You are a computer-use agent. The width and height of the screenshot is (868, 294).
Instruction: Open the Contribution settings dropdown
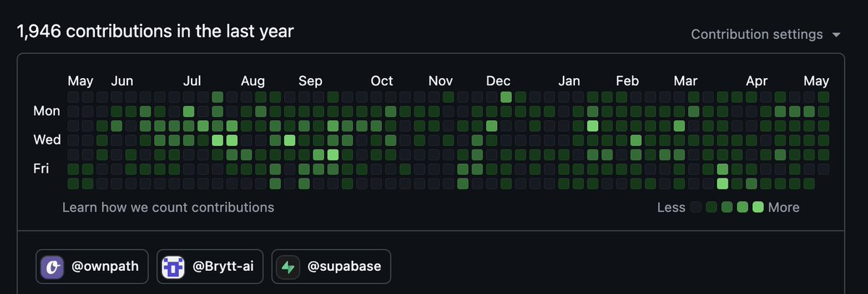click(766, 35)
